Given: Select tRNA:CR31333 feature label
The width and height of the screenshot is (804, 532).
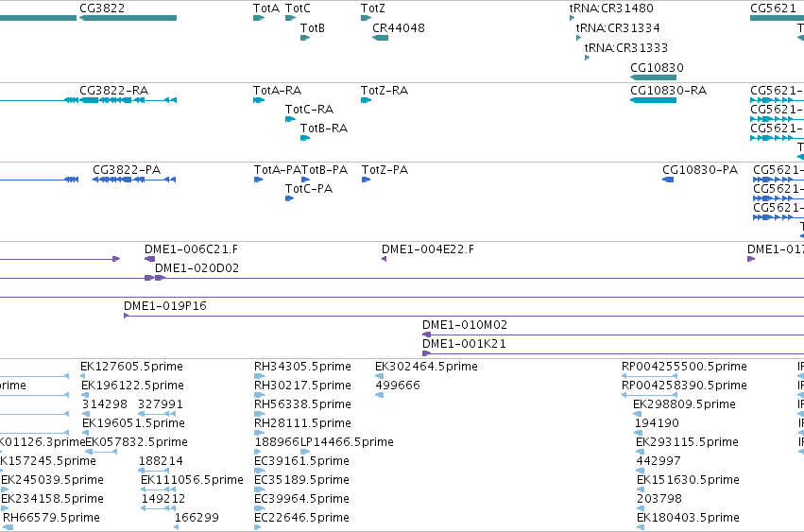Looking at the screenshot, I should (x=626, y=48).
